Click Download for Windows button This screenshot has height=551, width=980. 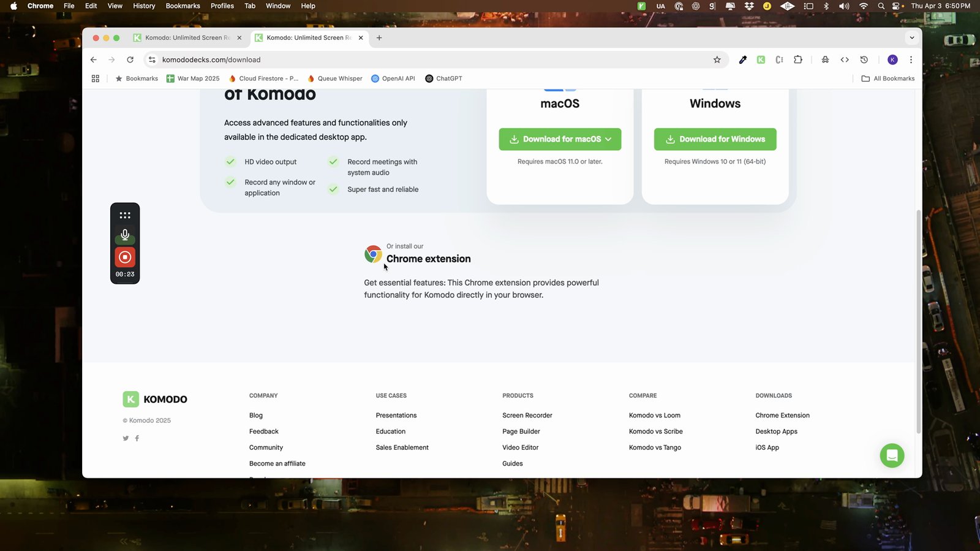coord(715,139)
